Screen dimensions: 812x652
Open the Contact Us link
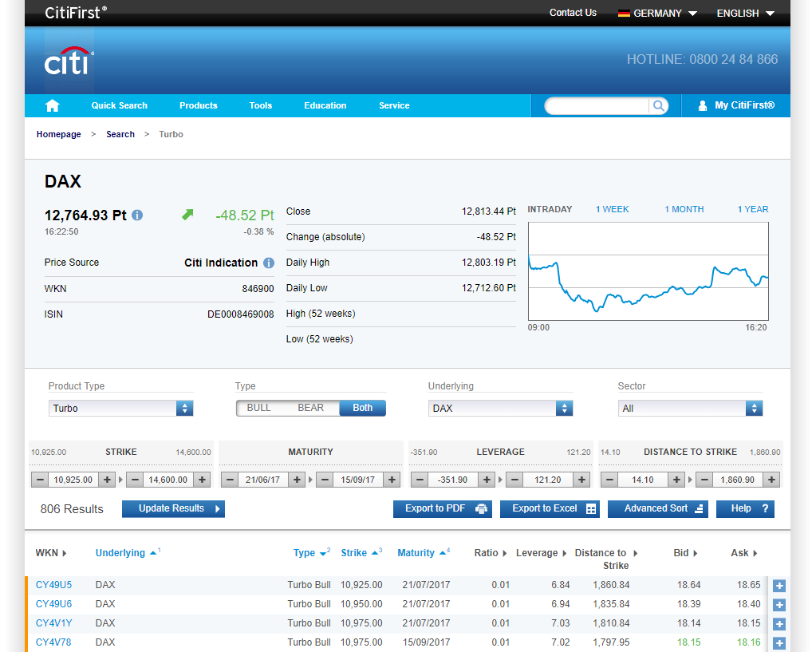(573, 13)
